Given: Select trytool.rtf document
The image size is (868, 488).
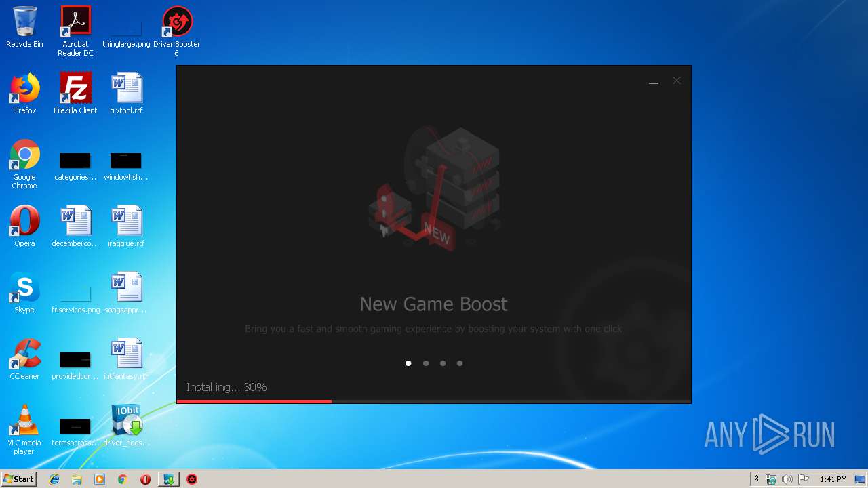Looking at the screenshot, I should pyautogui.click(x=126, y=94).
